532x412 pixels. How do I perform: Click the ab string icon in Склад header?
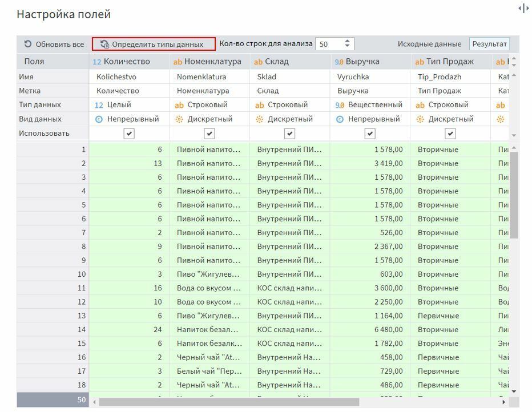coord(258,62)
